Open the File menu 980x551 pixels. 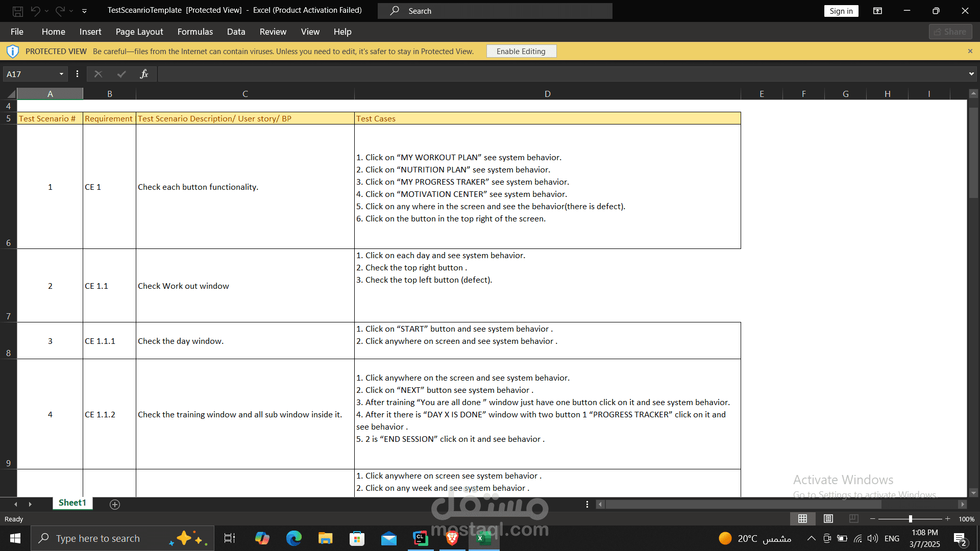pyautogui.click(x=17, y=32)
